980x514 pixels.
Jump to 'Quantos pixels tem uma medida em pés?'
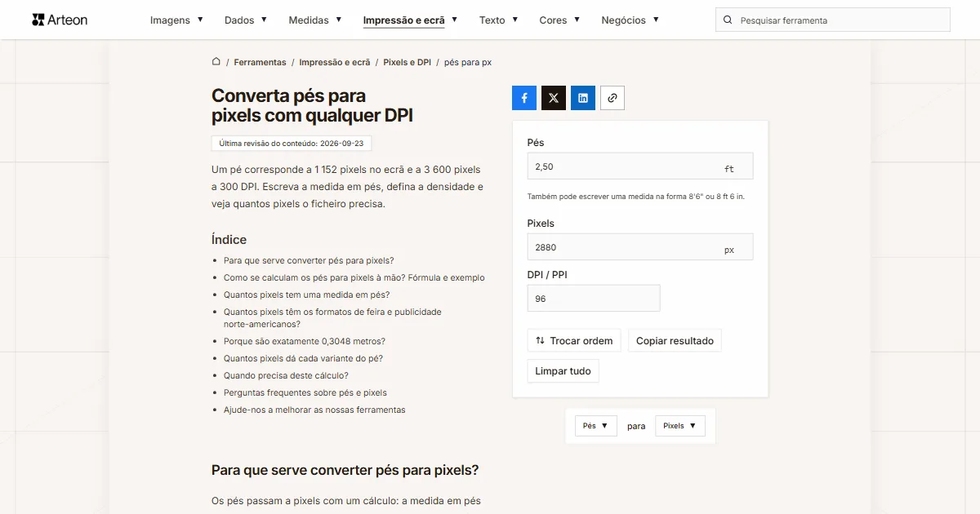point(307,295)
